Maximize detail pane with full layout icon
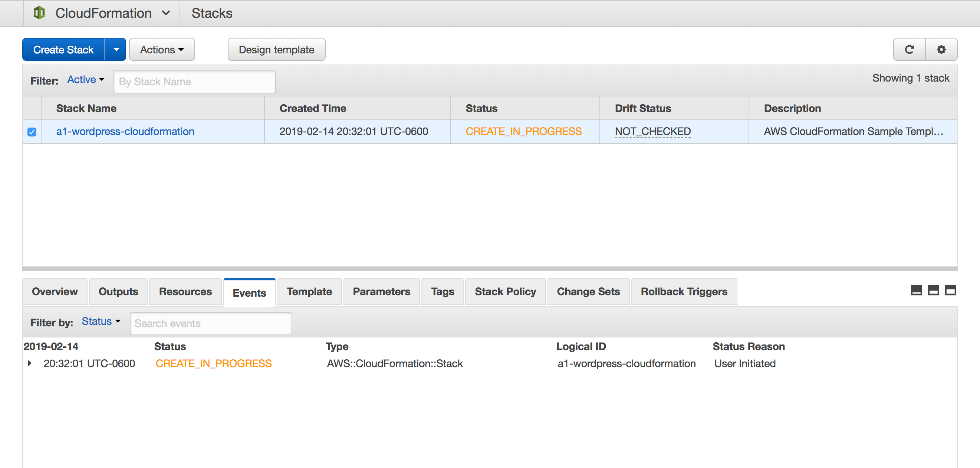The width and height of the screenshot is (980, 468). click(x=950, y=290)
